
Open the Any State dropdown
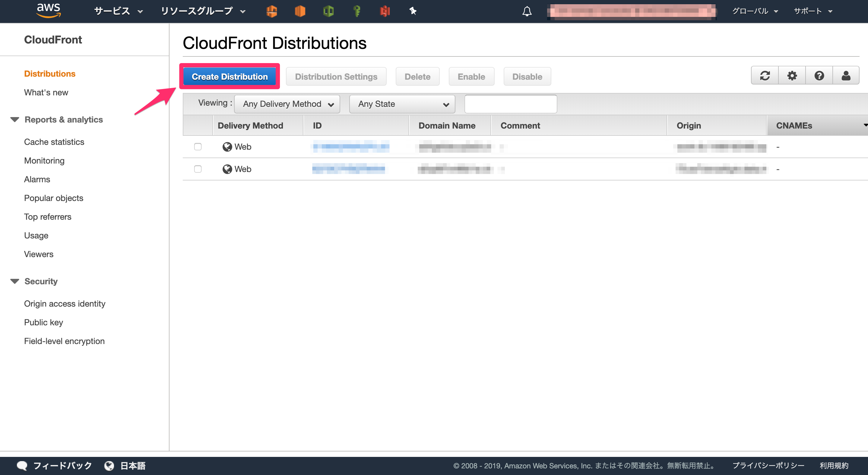point(402,104)
